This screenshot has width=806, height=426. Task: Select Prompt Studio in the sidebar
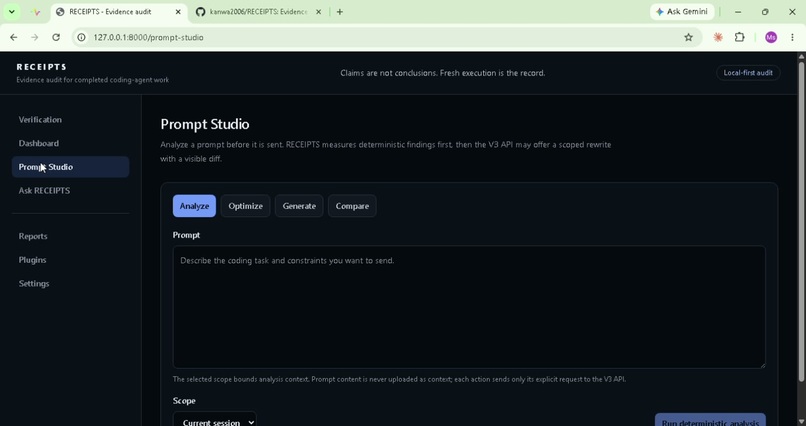coord(70,166)
